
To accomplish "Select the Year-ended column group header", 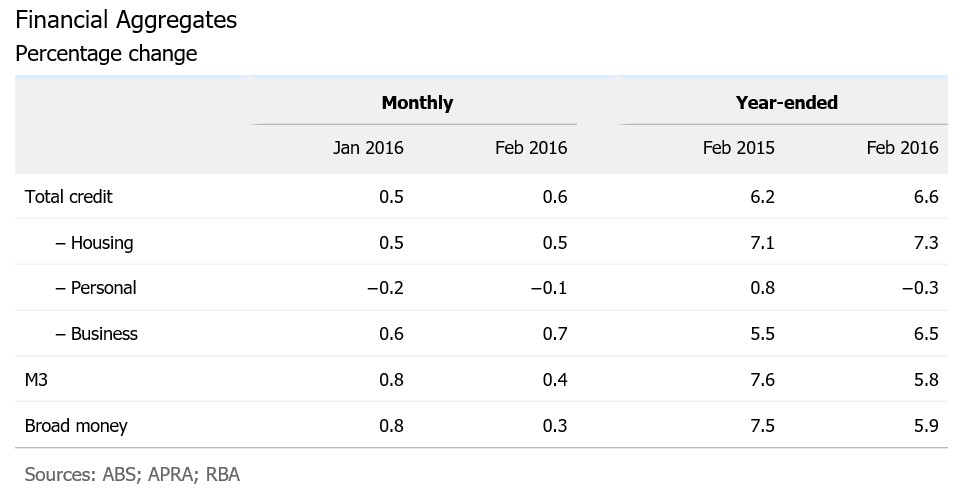I will [786, 103].
